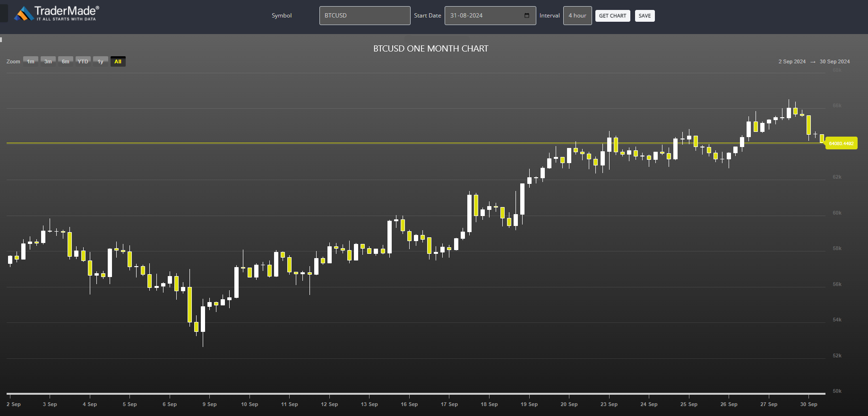Click the 9 Sep x-axis label
The width and height of the screenshot is (868, 416).
coord(209,404)
